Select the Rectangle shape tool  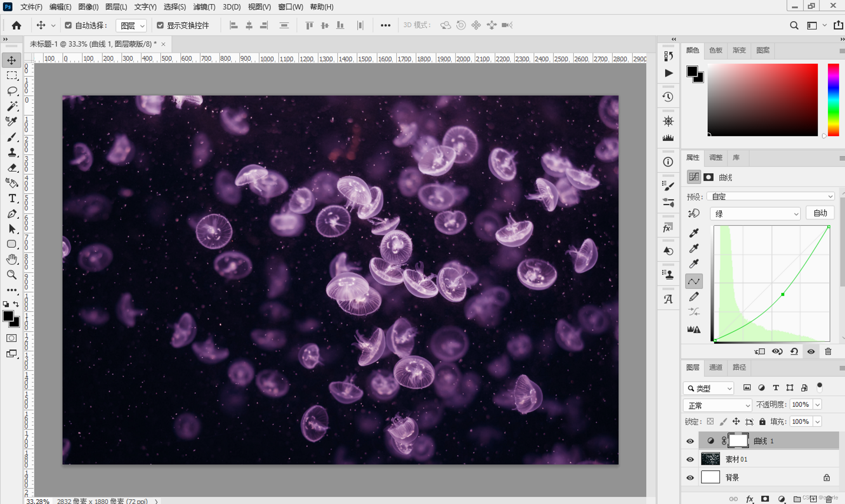[x=12, y=244]
